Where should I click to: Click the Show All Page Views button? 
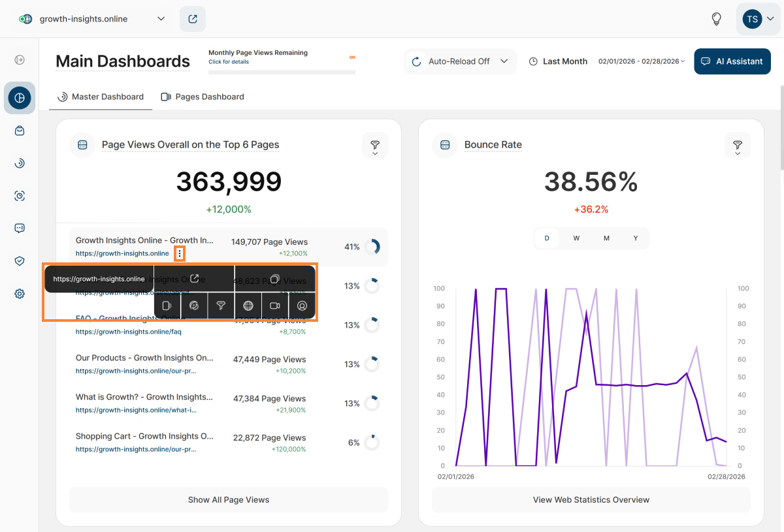[229, 500]
